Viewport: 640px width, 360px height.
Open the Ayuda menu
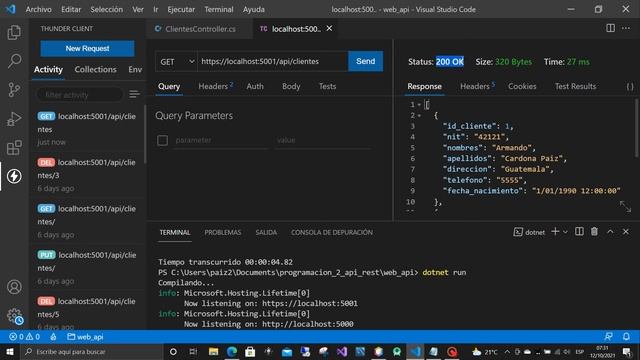pos(253,9)
